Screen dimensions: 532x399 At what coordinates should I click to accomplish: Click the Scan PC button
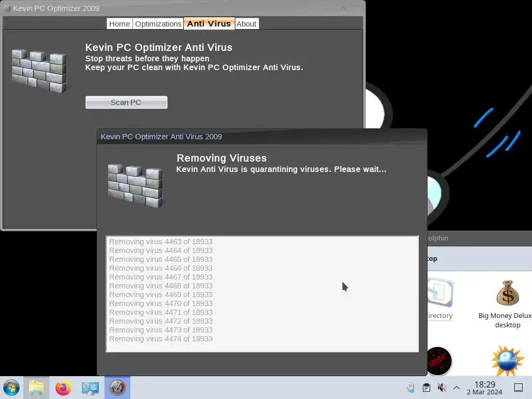click(x=126, y=102)
